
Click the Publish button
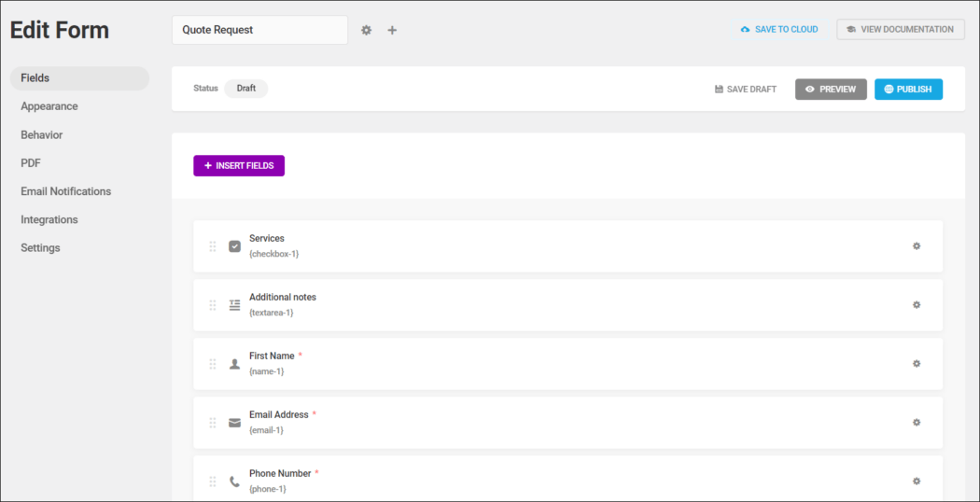coord(908,90)
